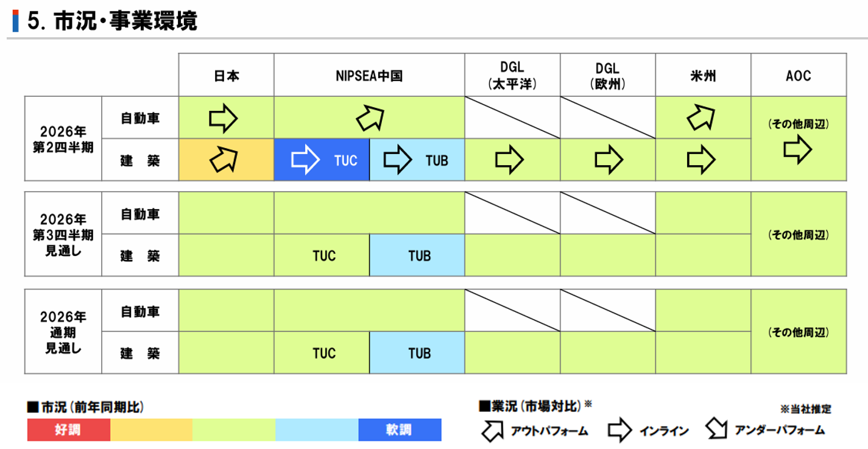Select the dark blue 軟調 legend swatch
868x449 pixels.
[x=400, y=430]
